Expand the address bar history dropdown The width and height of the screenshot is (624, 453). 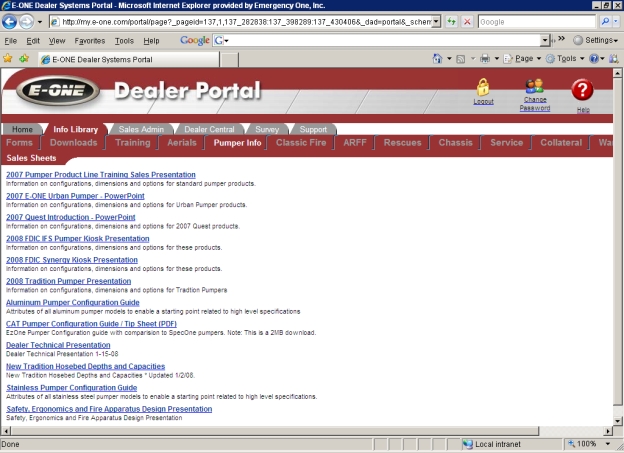pyautogui.click(x=437, y=21)
